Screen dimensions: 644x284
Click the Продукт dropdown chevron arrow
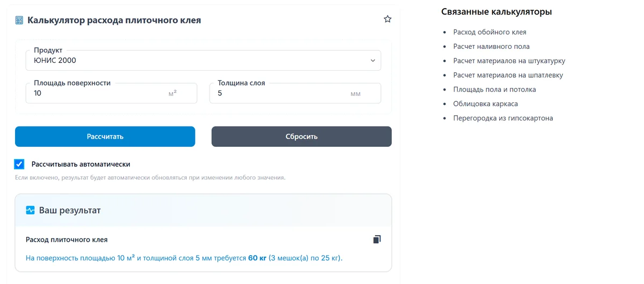pyautogui.click(x=373, y=61)
